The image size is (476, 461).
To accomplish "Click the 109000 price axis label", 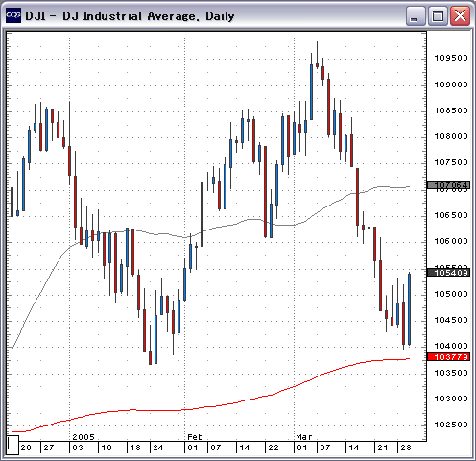I will pos(451,85).
